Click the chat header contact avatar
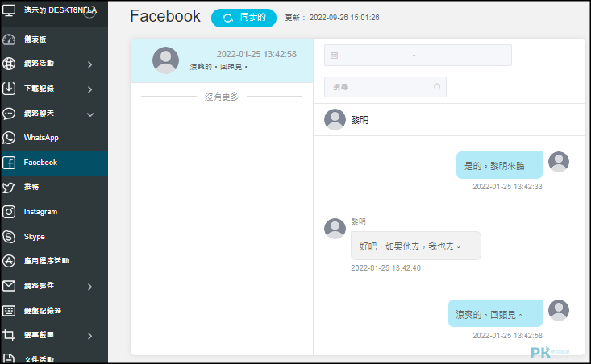Viewport: 591px width, 364px height. (335, 120)
